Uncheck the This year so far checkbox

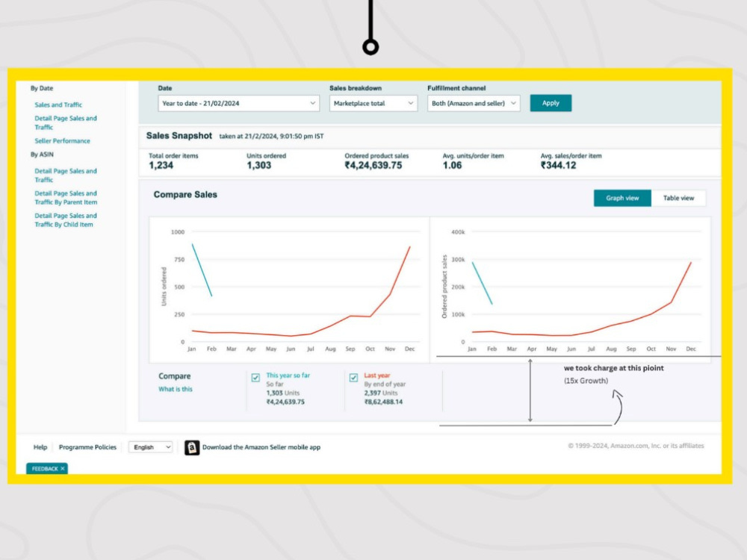(x=255, y=378)
